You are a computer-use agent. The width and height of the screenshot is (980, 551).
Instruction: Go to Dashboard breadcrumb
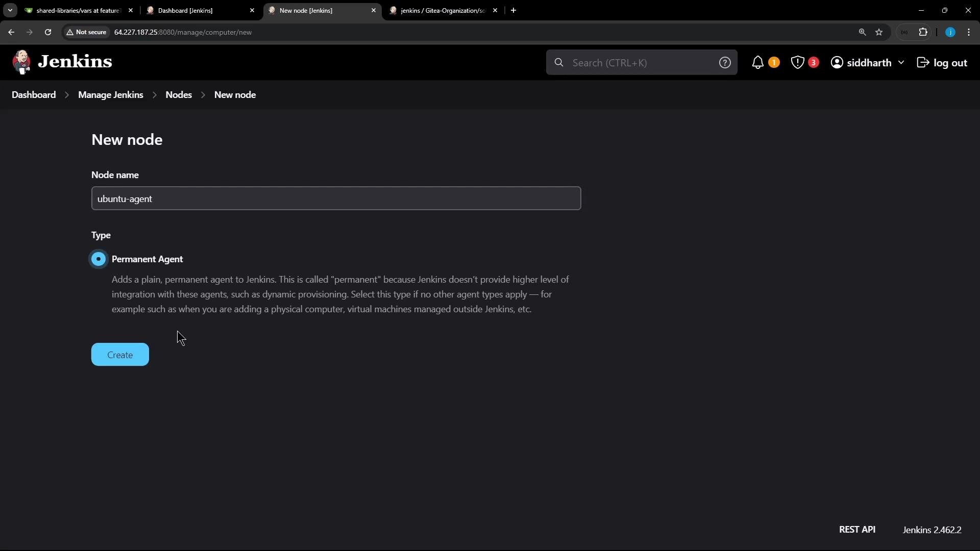(x=34, y=95)
